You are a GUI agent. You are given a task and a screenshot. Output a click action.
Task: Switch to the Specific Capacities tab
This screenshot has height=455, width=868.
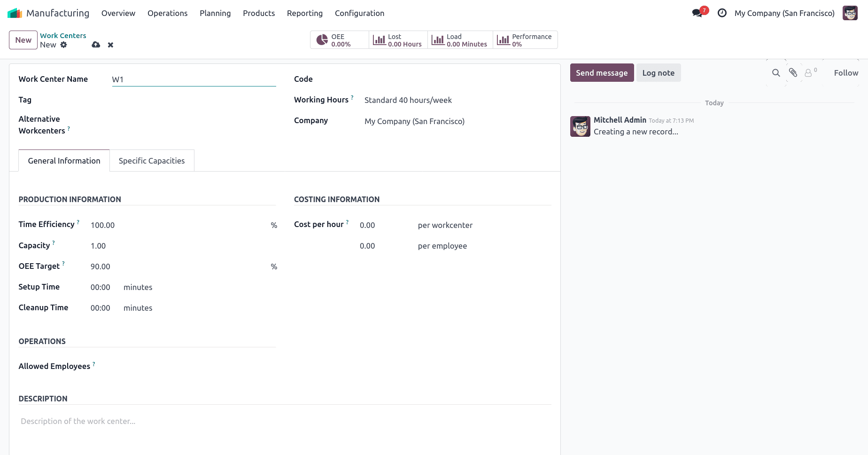[x=152, y=160]
